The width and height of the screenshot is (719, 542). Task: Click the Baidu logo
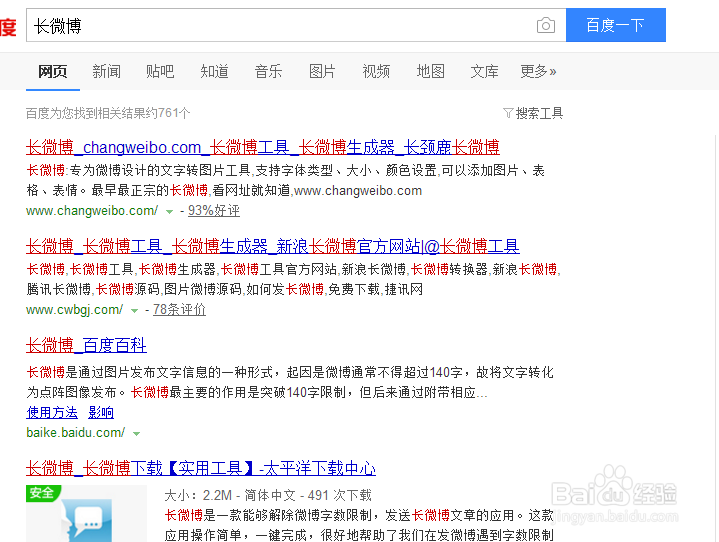pos(8,27)
